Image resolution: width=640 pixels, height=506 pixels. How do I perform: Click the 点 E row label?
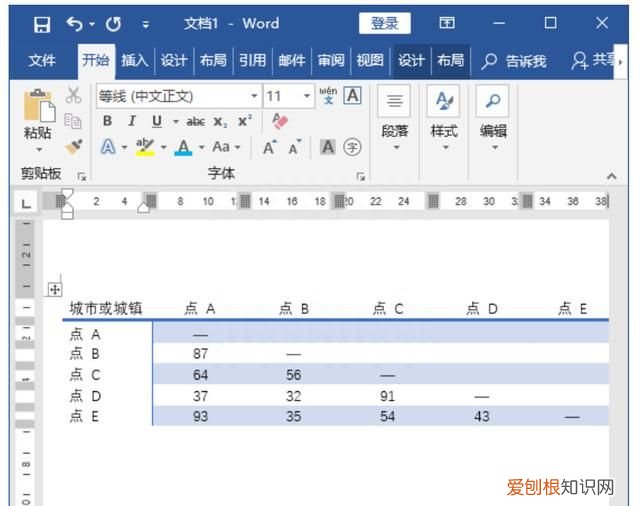tap(84, 416)
